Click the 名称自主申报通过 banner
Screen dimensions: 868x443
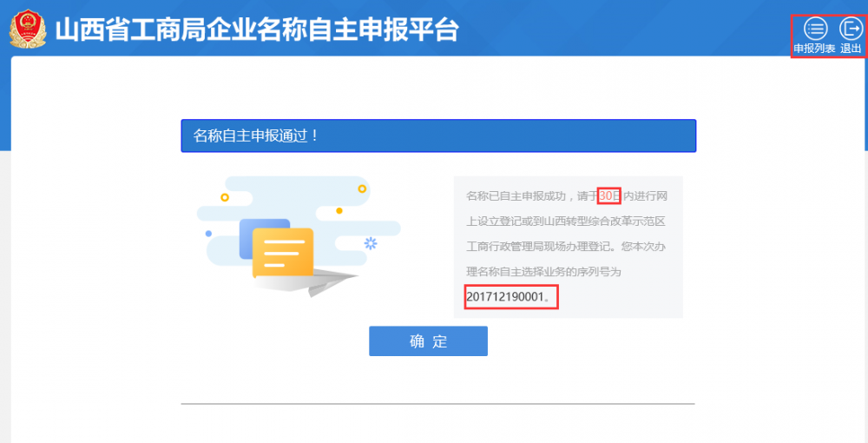(x=438, y=136)
